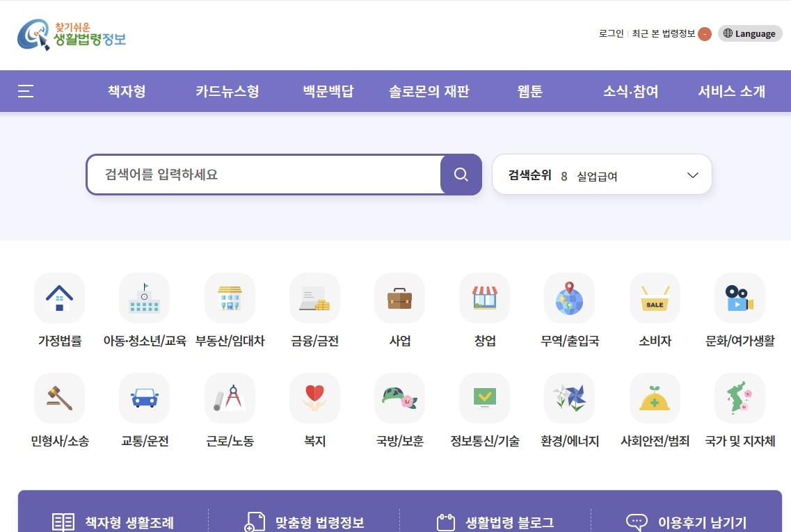This screenshot has height=532, width=791.
Task: Open the hamburger full menu
Action: 26,91
